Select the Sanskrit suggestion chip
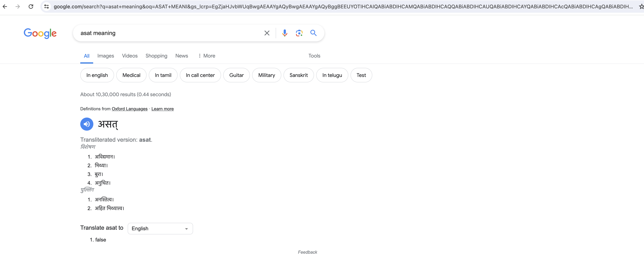 click(299, 75)
